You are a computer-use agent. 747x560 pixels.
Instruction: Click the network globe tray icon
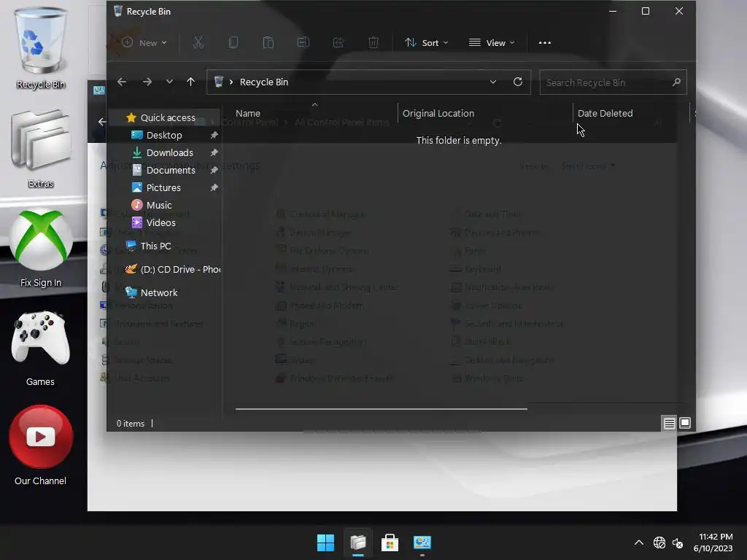pos(659,542)
